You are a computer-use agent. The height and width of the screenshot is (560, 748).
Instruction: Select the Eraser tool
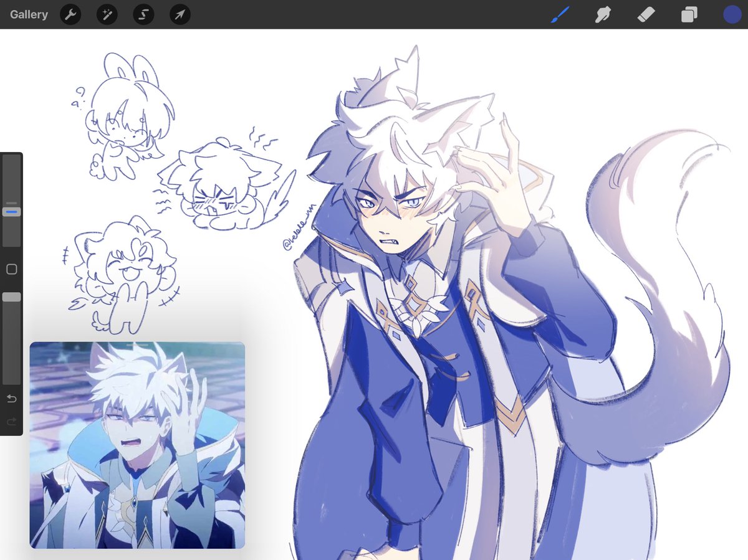[x=646, y=14]
